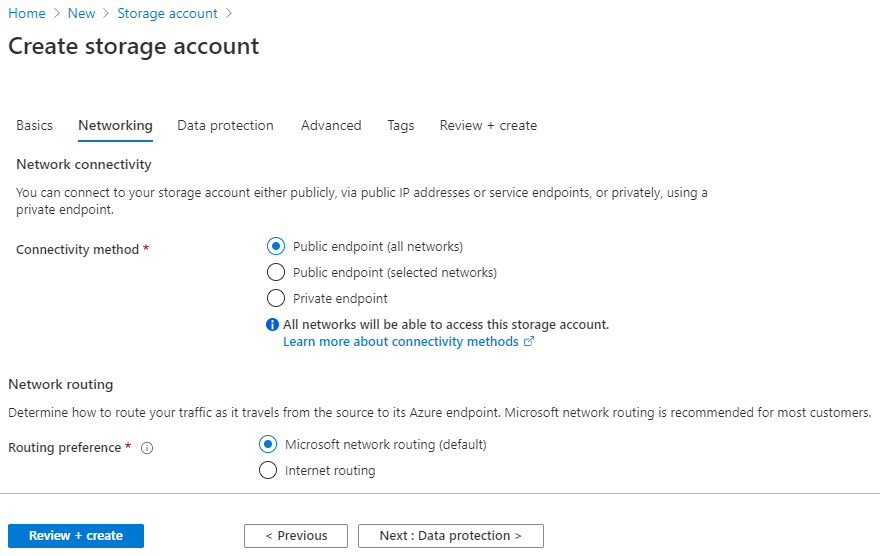Open the Data protection tab

point(225,126)
